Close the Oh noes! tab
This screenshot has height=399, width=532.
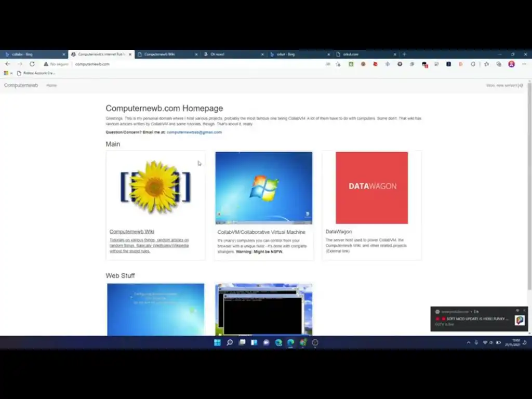tap(262, 54)
